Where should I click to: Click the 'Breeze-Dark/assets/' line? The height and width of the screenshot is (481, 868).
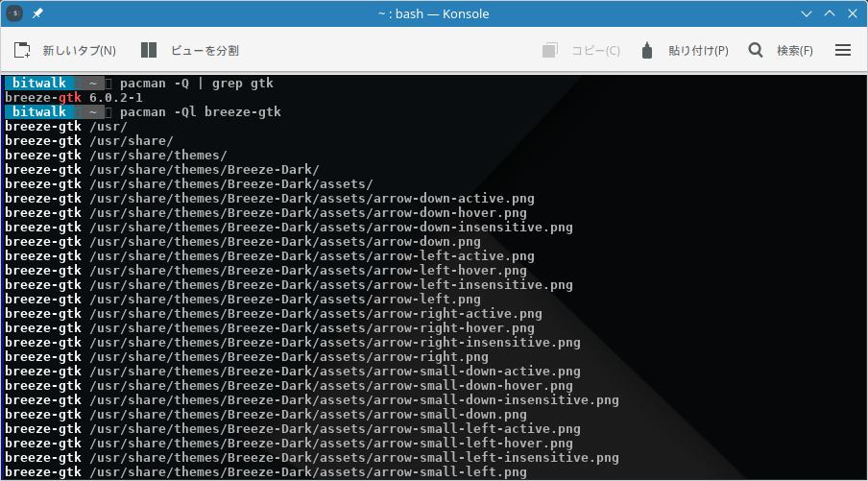(x=189, y=183)
